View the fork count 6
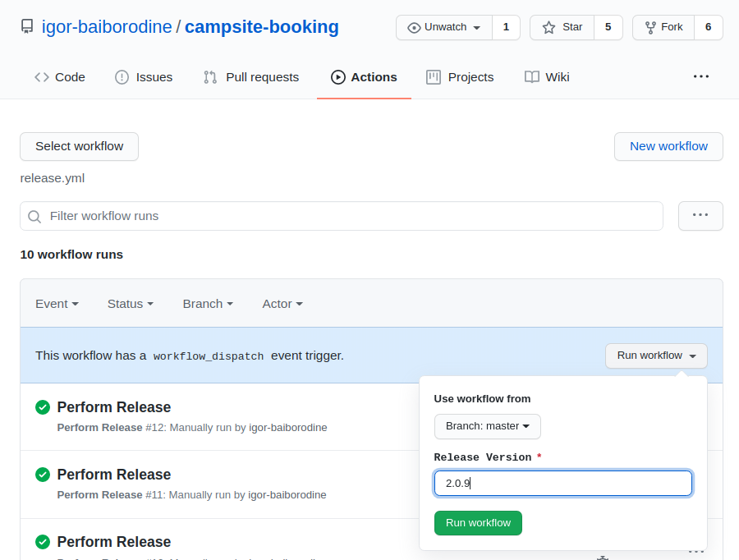Viewport: 739px width, 560px height. point(708,27)
